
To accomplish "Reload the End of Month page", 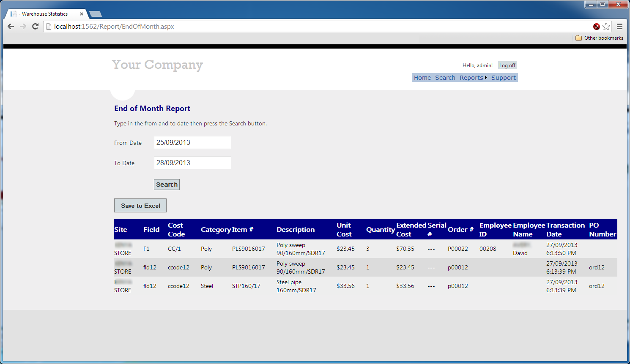I will click(x=36, y=26).
